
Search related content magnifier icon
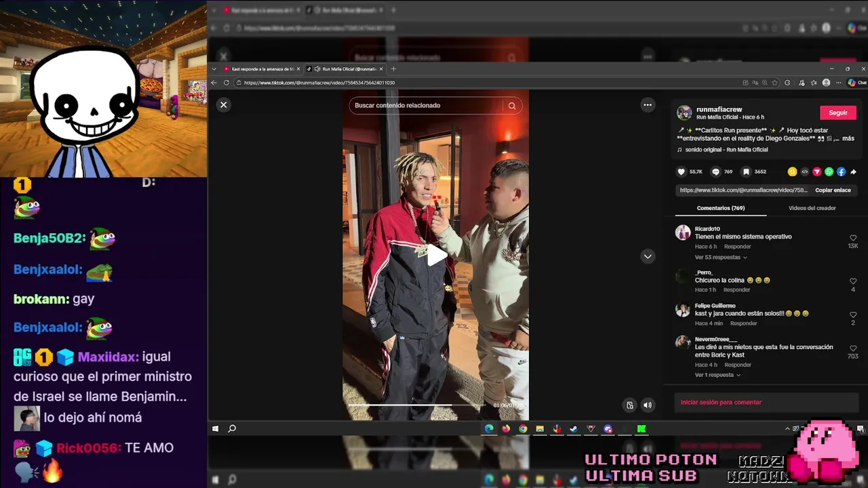[512, 106]
